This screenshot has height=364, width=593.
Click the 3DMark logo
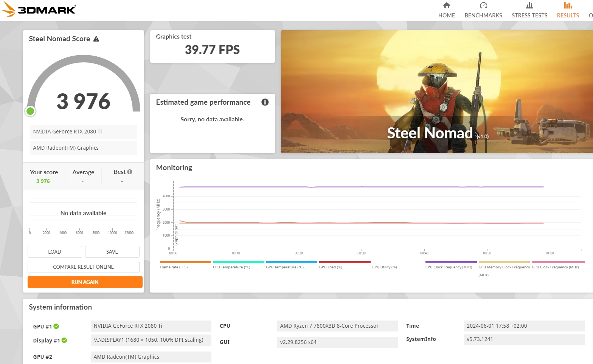[x=39, y=9]
